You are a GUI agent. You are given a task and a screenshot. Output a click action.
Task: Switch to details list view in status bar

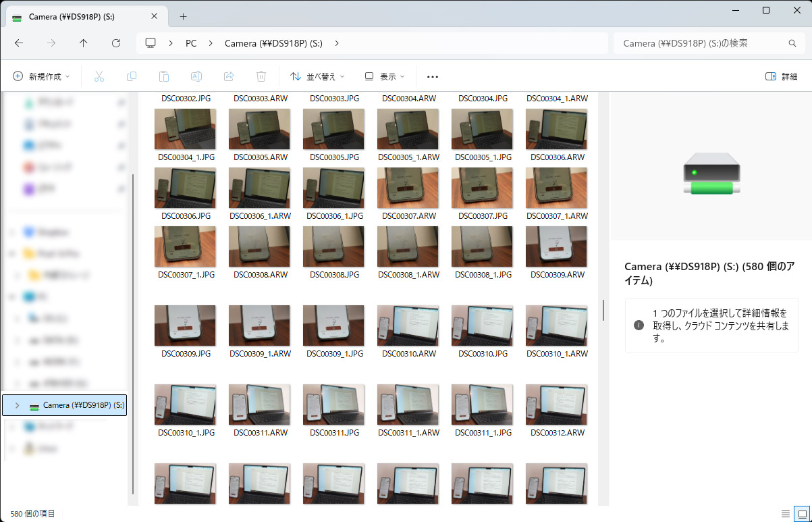786,514
